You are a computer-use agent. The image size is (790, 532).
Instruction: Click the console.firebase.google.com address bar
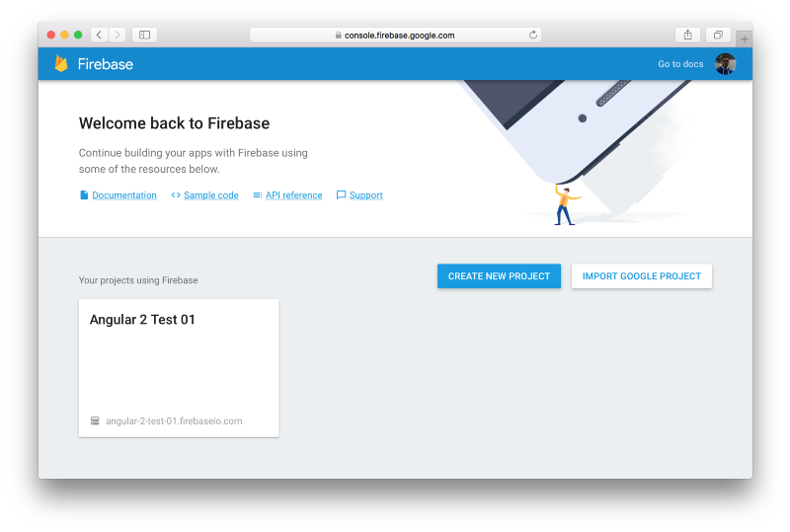pos(395,35)
